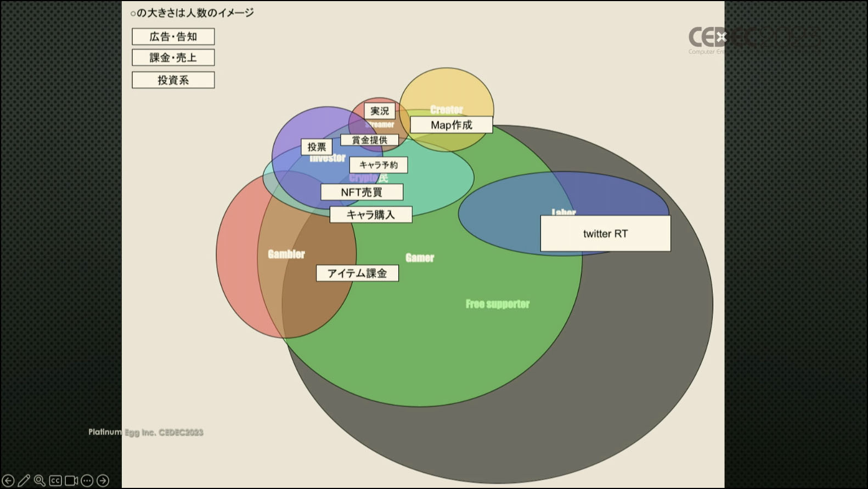Select the アイテム課金 label box
This screenshot has width=868, height=489.
357,273
